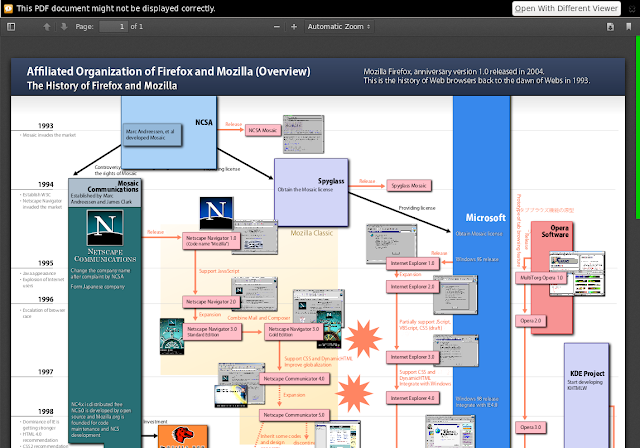Click the Internet Explorer 2.0 box

[413, 287]
